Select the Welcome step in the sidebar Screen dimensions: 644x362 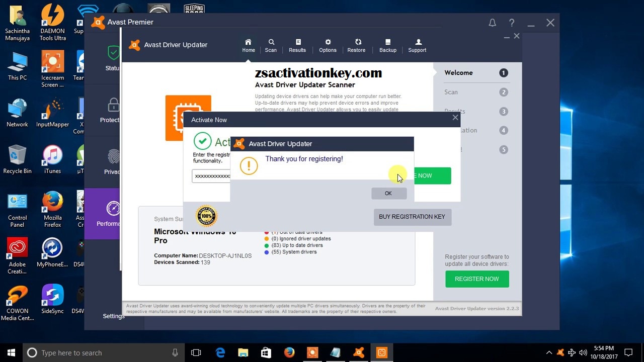coord(476,73)
